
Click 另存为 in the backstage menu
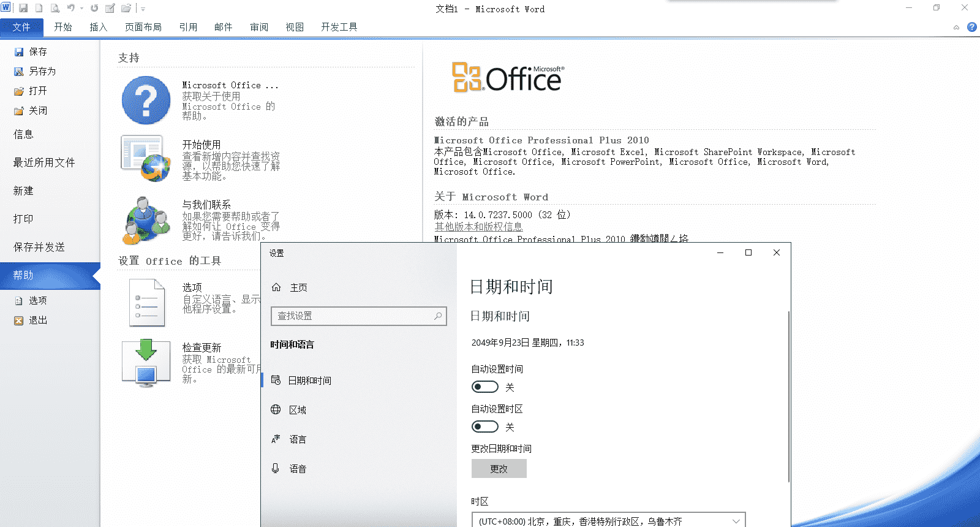coord(42,71)
